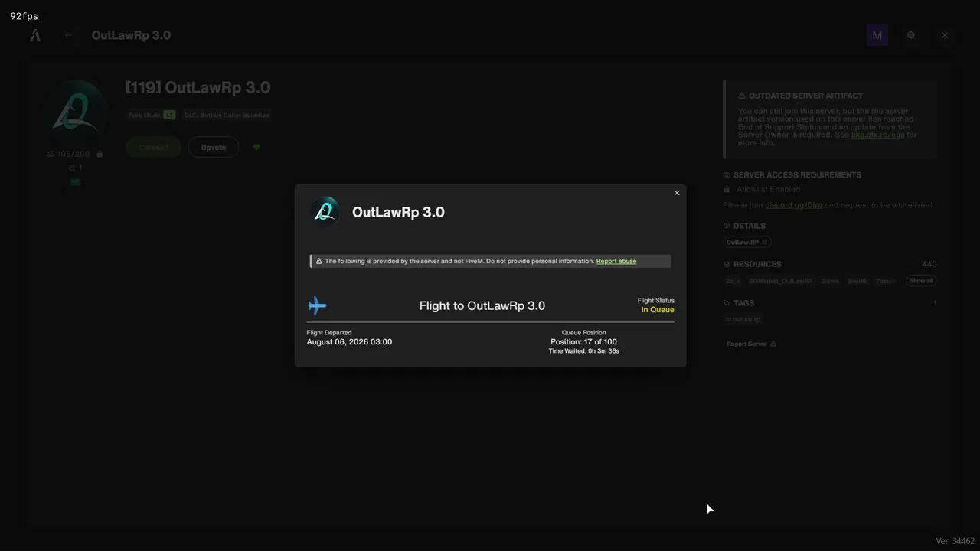Close the OutLawRp 3.0 queue dialog
This screenshot has width=980, height=551.
(677, 193)
